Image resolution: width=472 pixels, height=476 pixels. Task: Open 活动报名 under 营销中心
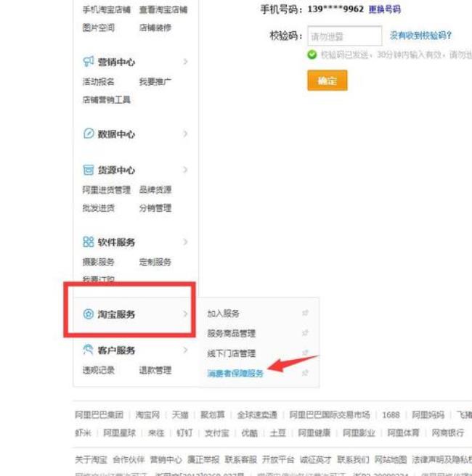(99, 82)
